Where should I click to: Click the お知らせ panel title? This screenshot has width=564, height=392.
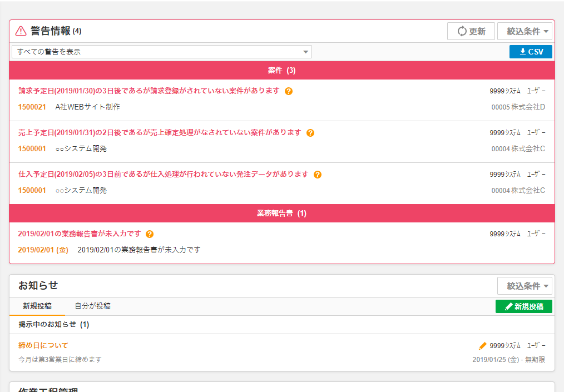click(38, 285)
